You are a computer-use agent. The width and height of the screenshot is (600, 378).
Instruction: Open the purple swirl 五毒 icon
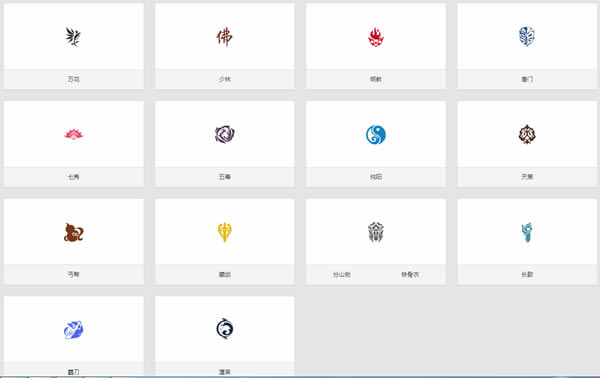coord(225,134)
